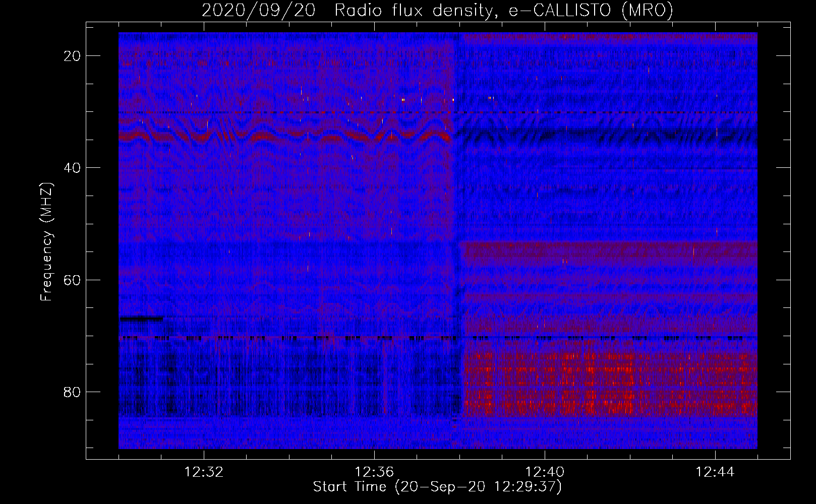Click the 12:44 time tick label
The image size is (816, 504).
(x=715, y=473)
